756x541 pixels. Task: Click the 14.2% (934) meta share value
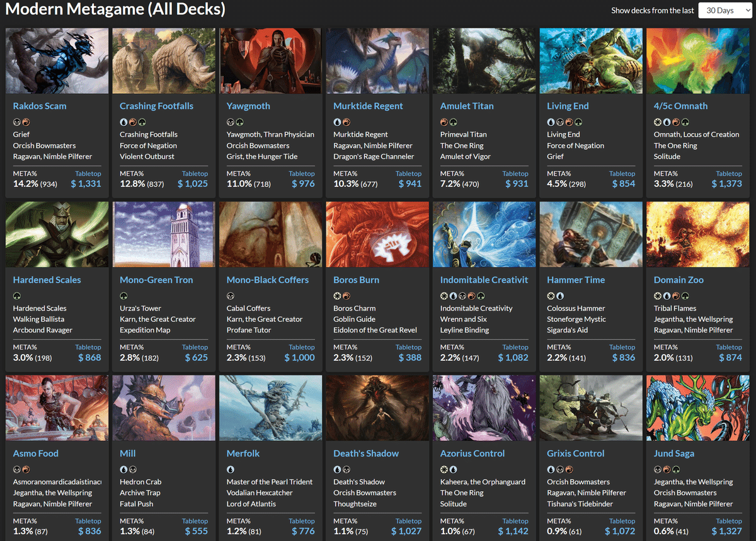click(x=35, y=184)
